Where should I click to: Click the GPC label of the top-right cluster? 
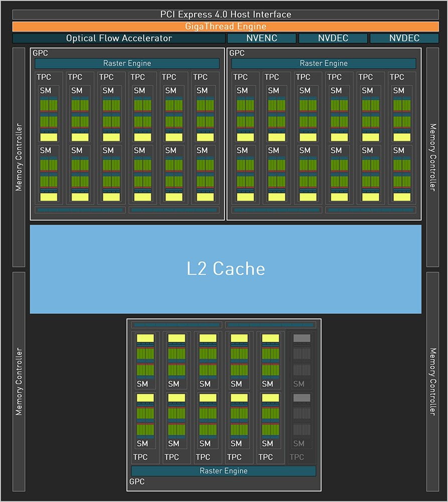(237, 53)
